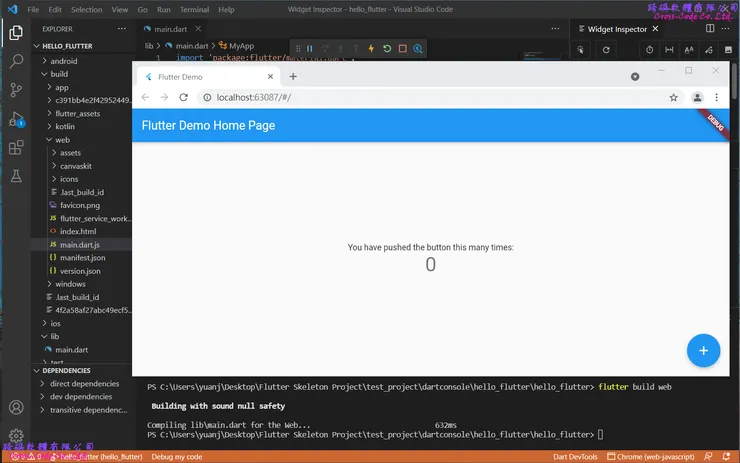
Task: Toggle highlight oversized images icon
Action: (x=728, y=50)
